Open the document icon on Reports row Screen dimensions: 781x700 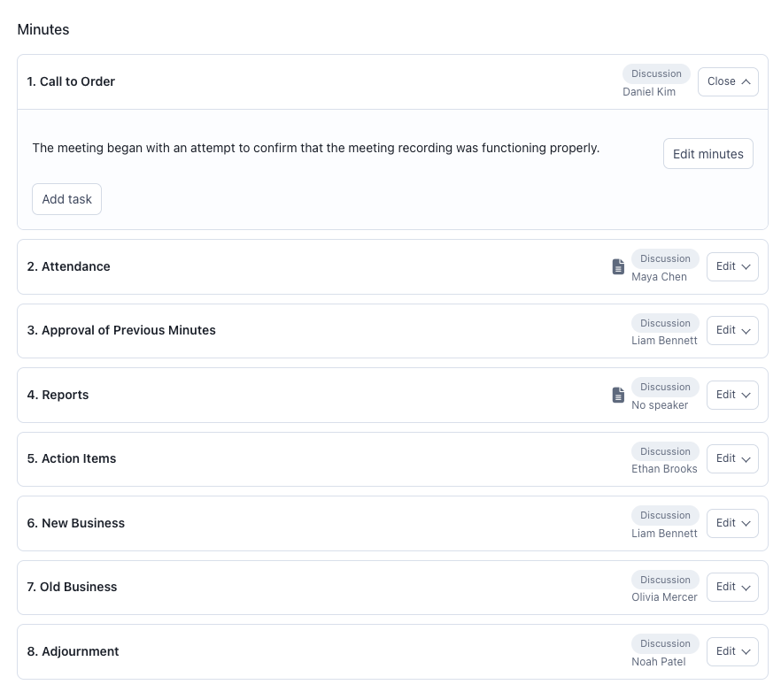tap(618, 395)
